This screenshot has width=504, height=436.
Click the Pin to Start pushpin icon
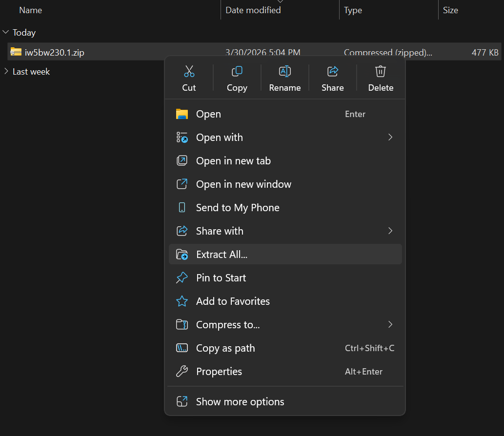[x=182, y=278]
